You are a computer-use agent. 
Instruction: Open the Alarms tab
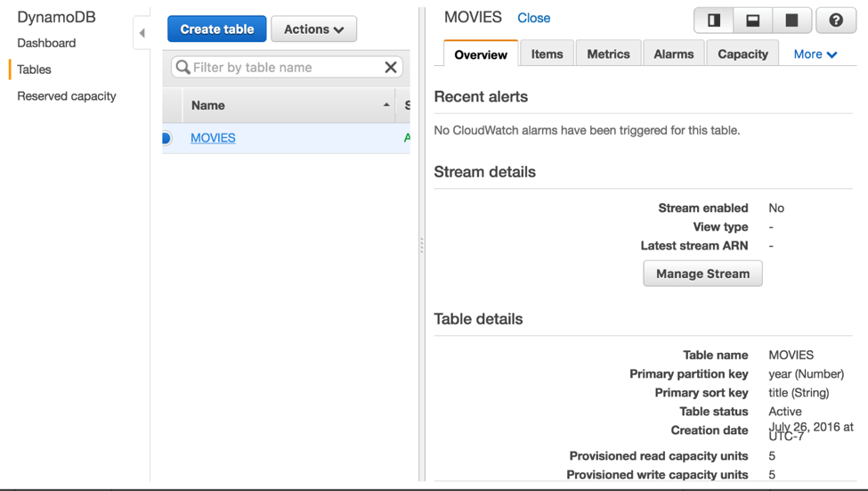coord(674,53)
